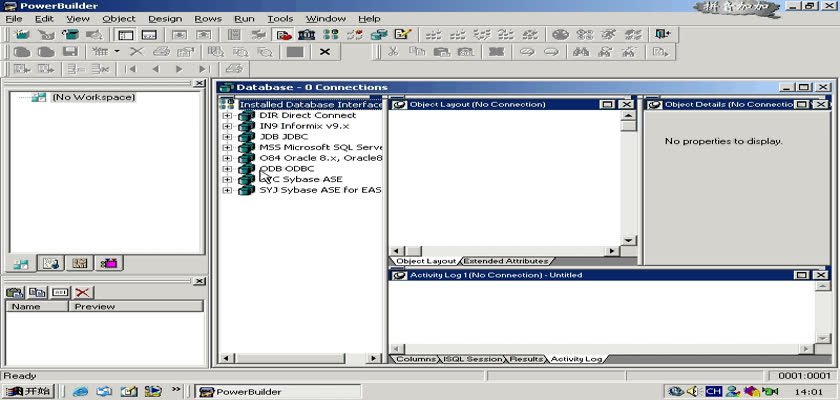Open the DB Profile icon

331,35
